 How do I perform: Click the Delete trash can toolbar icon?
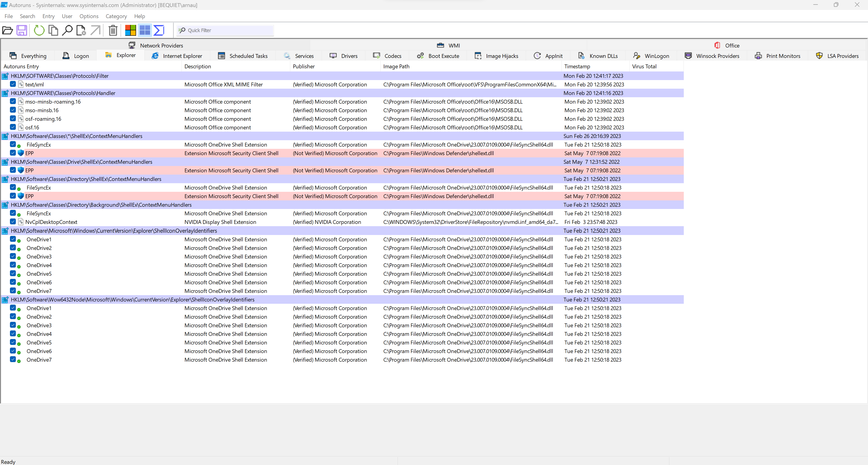pos(113,30)
